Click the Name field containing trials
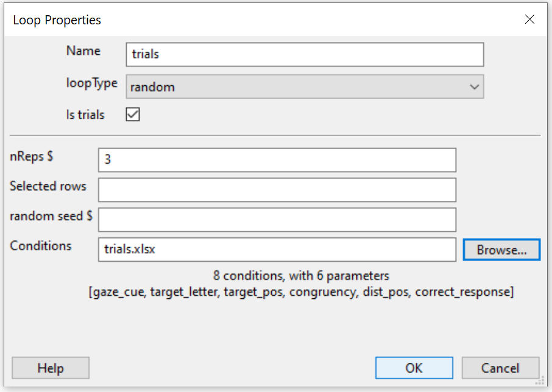Image resolution: width=552 pixels, height=392 pixels. click(x=304, y=54)
